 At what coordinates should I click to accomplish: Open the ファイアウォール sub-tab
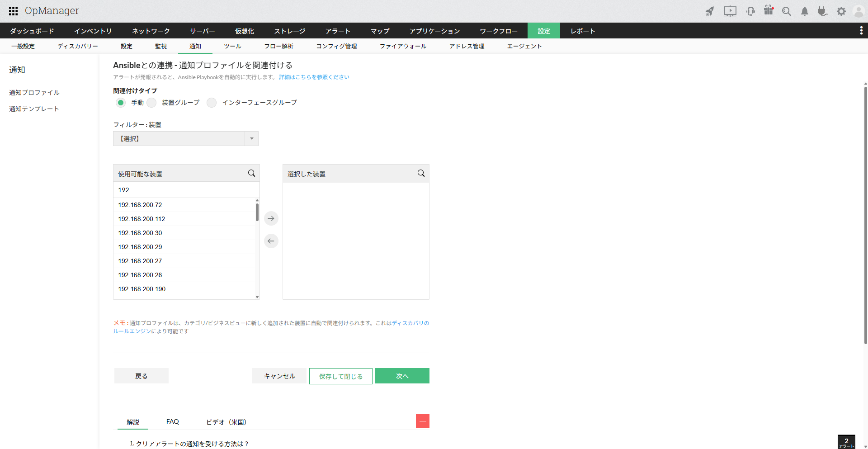[x=403, y=46]
